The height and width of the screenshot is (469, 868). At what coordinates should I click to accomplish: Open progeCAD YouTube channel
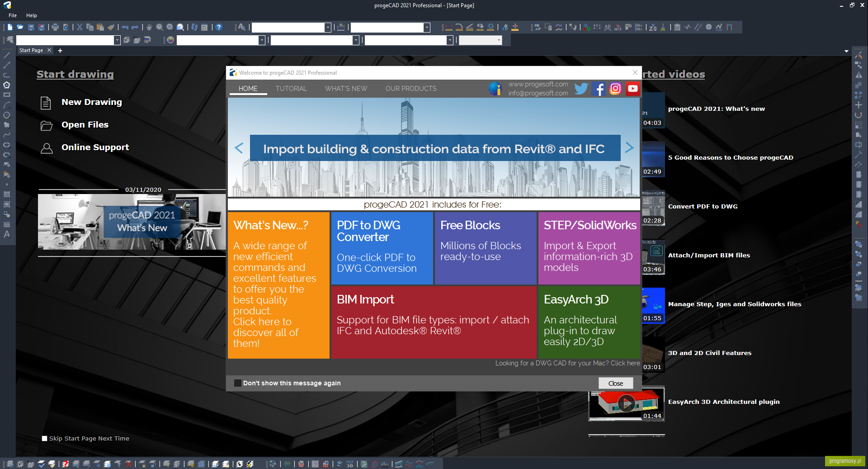[x=632, y=89]
